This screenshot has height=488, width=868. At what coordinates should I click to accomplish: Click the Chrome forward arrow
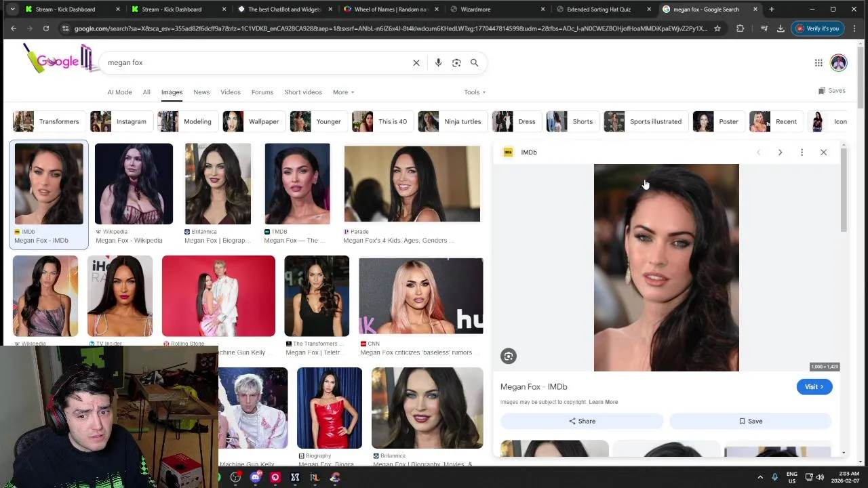tap(30, 28)
